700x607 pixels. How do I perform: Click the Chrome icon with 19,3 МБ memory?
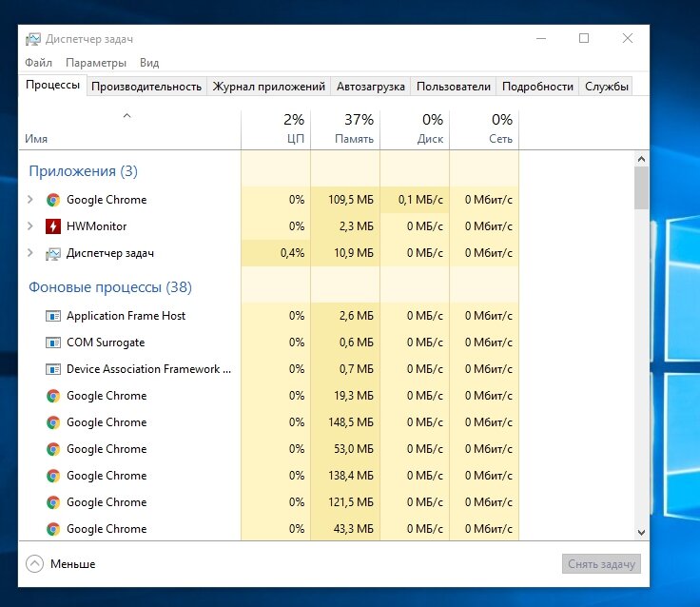click(x=53, y=396)
